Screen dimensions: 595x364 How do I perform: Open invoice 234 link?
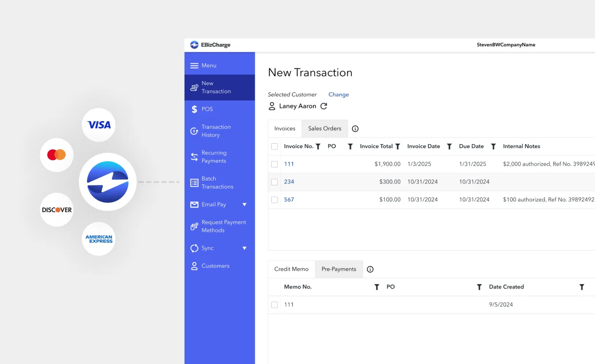tap(289, 182)
